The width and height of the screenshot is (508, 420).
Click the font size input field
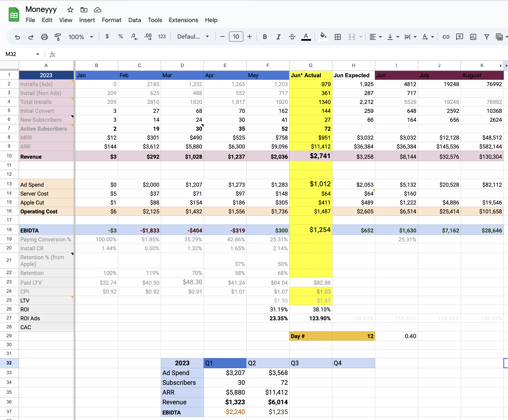click(x=236, y=36)
